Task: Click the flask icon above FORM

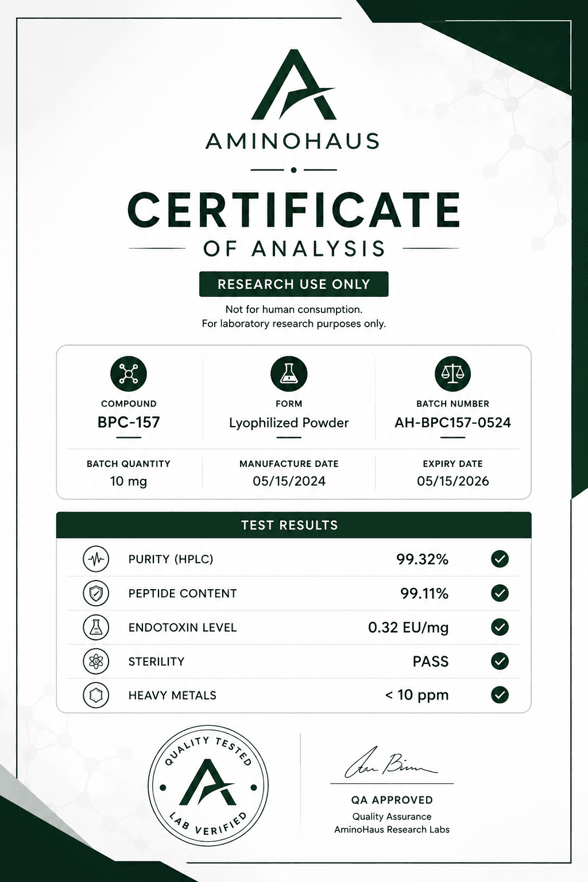Action: (x=289, y=374)
